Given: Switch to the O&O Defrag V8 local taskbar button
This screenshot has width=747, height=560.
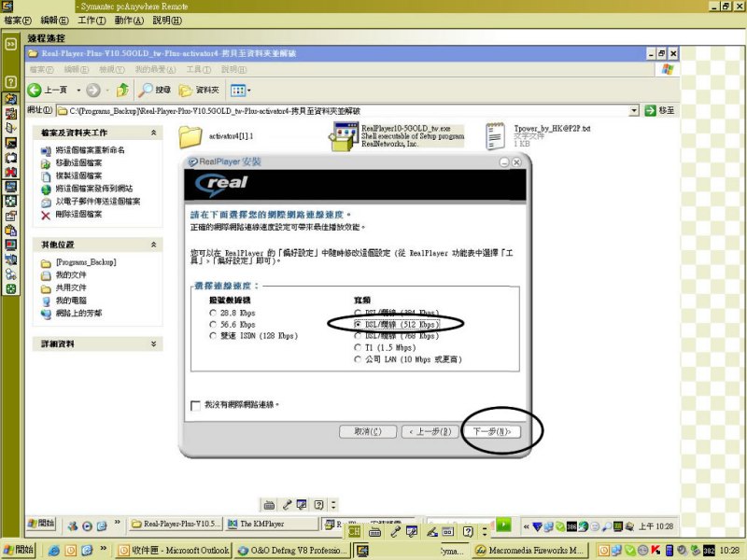Looking at the screenshot, I should pyautogui.click(x=293, y=551).
